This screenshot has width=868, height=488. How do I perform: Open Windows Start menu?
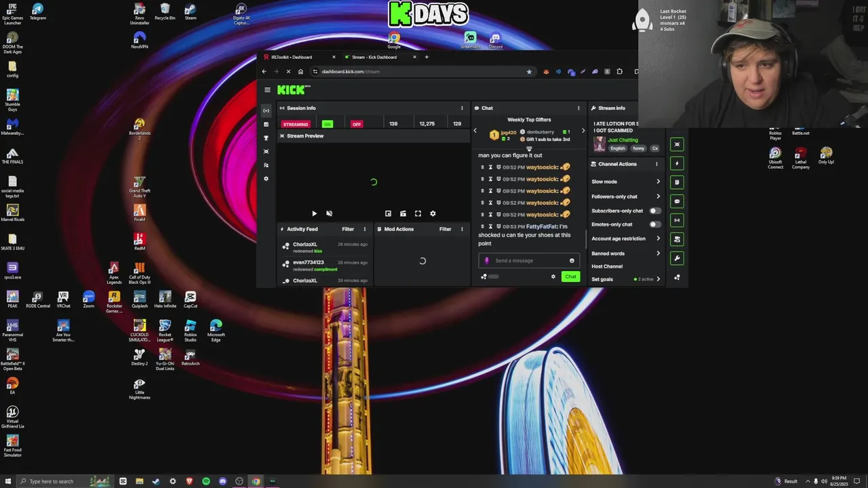(8, 481)
